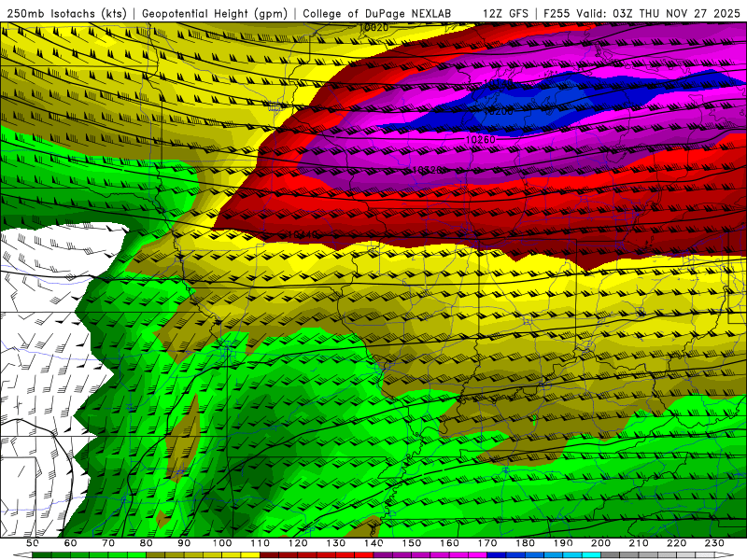This screenshot has height=560, width=747.
Task: Click the 140 value on the color scale
Action: tap(374, 543)
